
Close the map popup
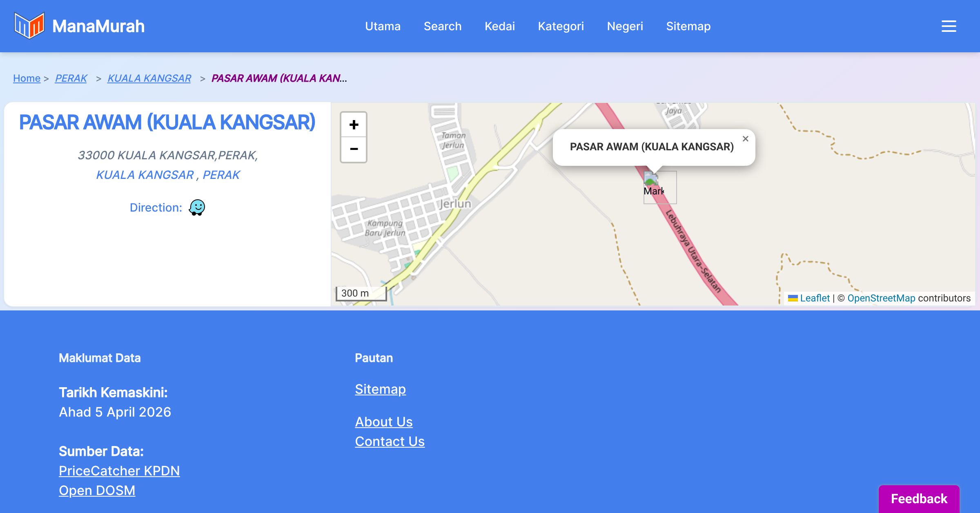[x=745, y=139]
